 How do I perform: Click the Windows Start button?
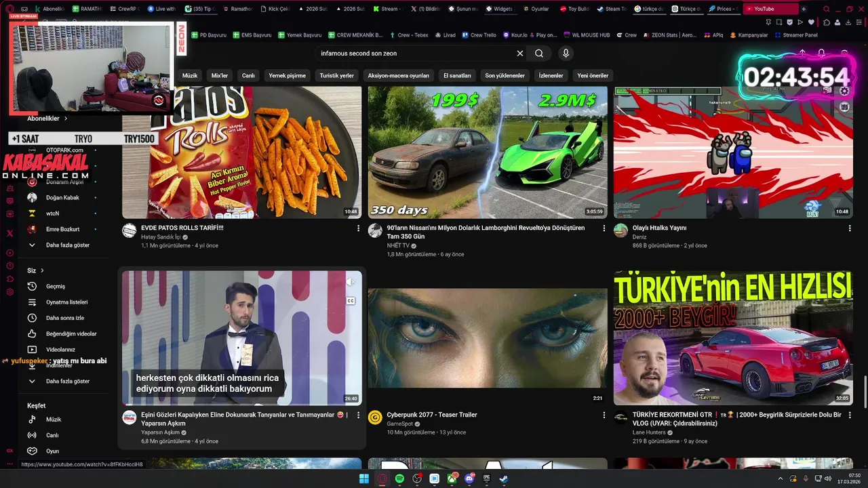coord(364,479)
